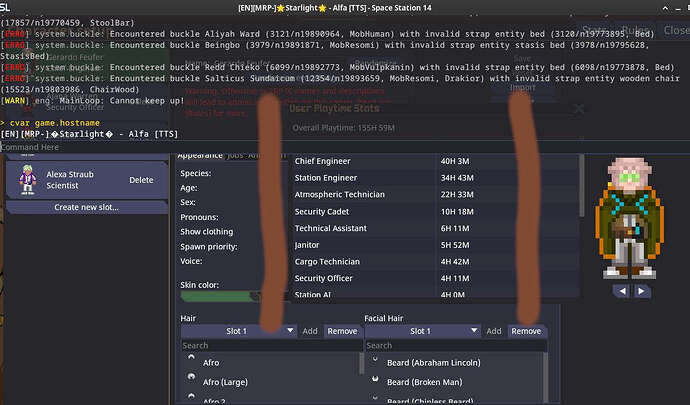Focus the console Command Here input
This screenshot has height=405, width=690.
click(x=345, y=147)
